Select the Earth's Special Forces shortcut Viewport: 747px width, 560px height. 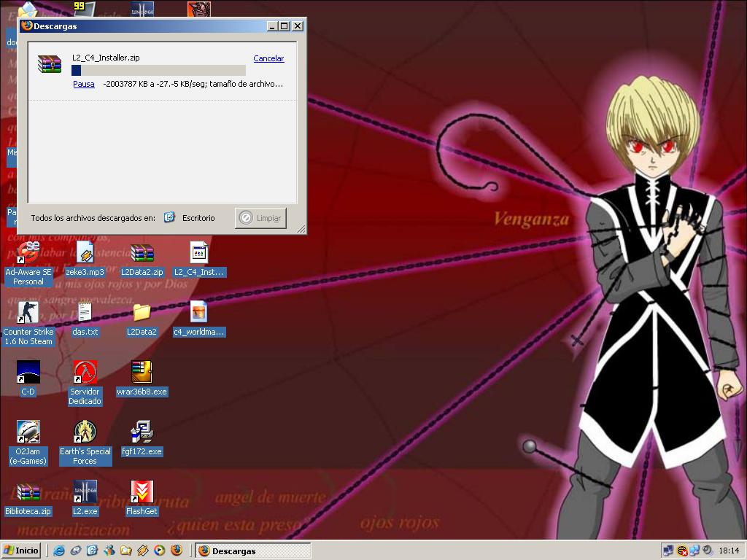pyautogui.click(x=85, y=443)
